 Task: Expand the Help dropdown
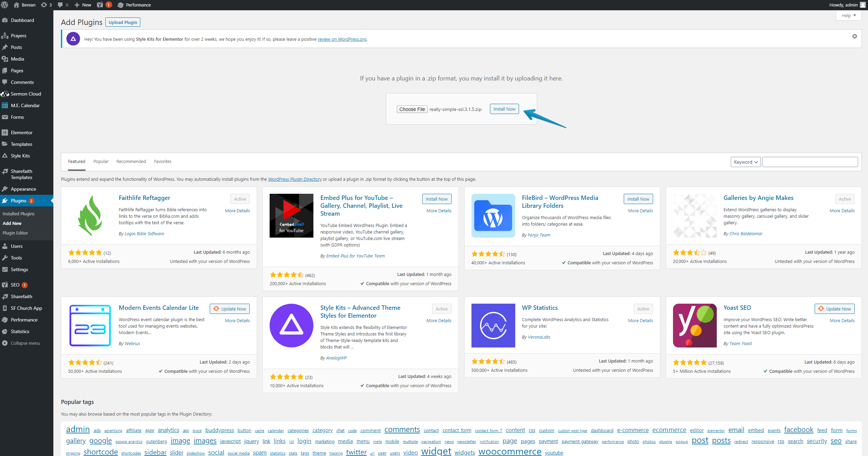click(x=848, y=15)
